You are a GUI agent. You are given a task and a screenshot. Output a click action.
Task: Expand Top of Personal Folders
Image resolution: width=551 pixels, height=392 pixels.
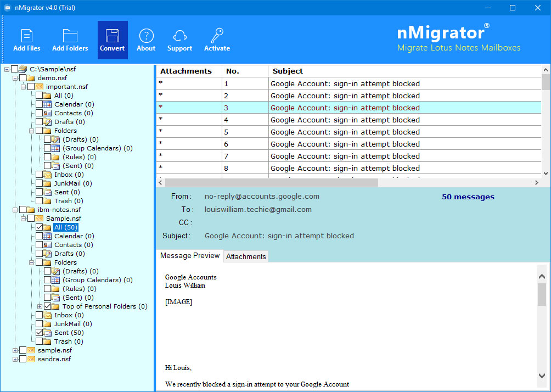click(x=40, y=306)
